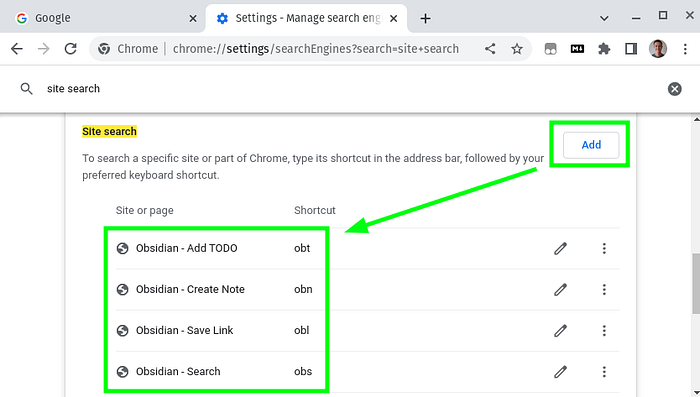The image size is (700, 397).
Task: Toggle the Chrome side panel
Action: [x=631, y=49]
